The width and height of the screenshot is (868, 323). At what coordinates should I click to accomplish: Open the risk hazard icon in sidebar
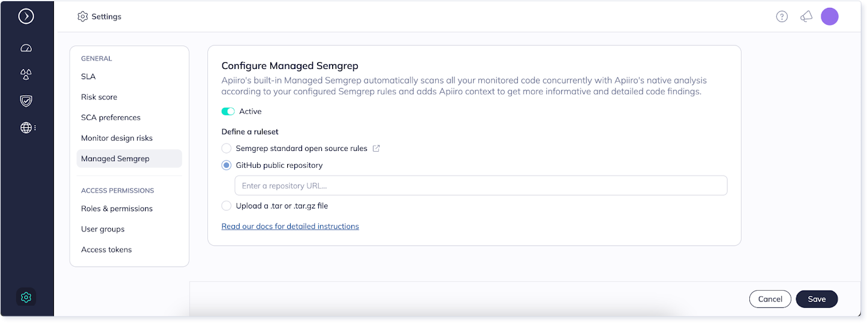(26, 74)
